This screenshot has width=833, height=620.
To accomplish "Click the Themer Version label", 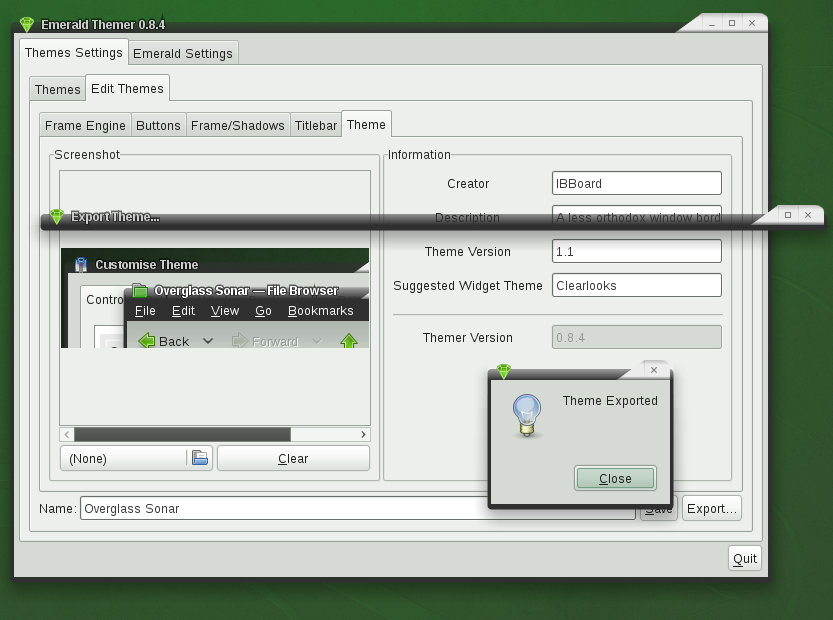I will point(468,337).
